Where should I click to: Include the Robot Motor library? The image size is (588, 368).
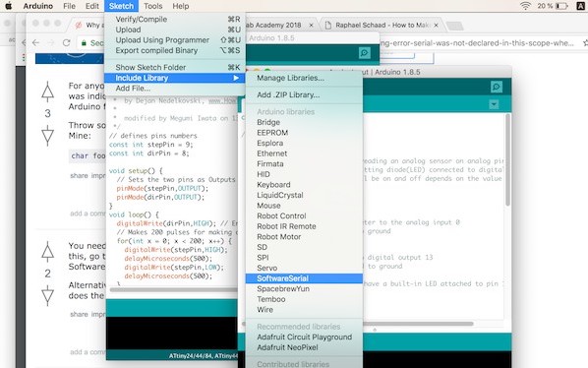point(304,237)
